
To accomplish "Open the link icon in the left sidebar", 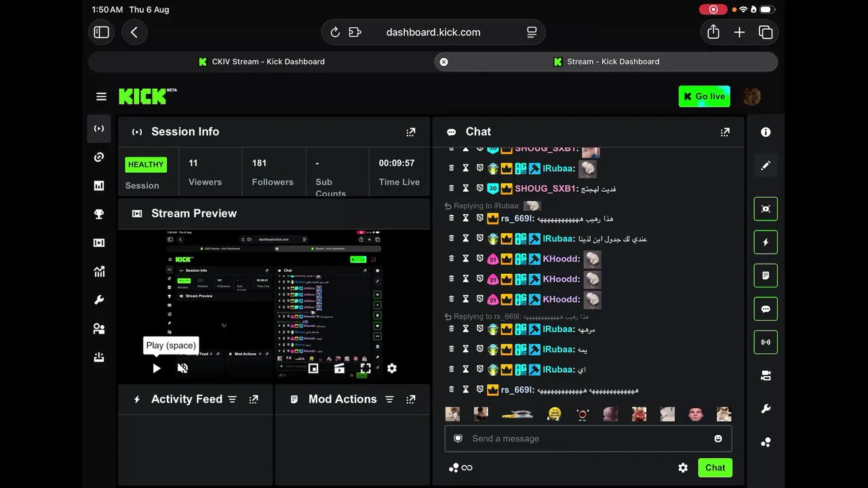I will click(99, 157).
